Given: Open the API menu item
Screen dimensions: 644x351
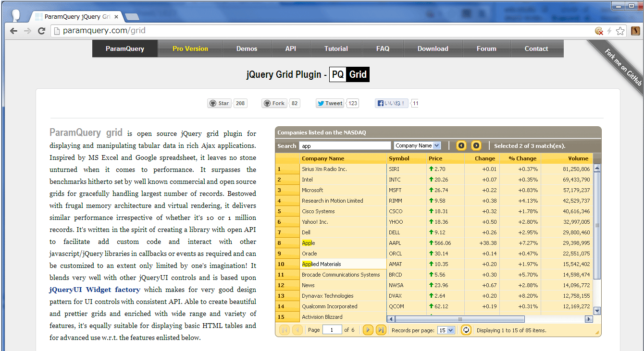Looking at the screenshot, I should (x=291, y=48).
